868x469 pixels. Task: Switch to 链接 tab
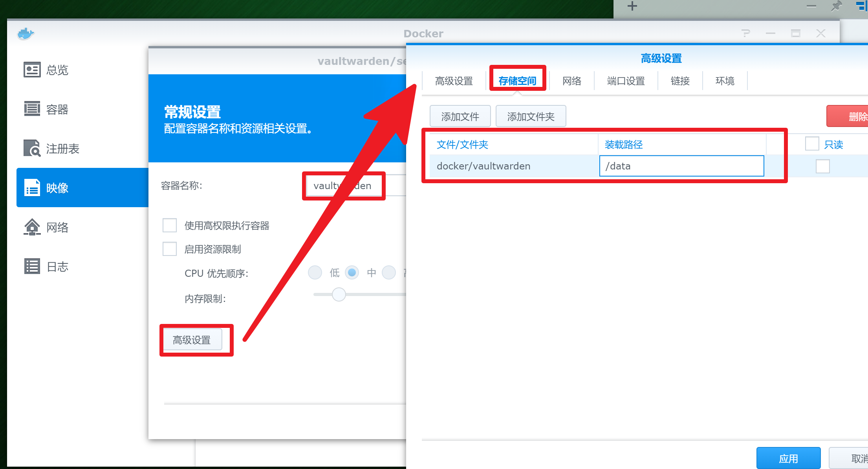pos(680,81)
